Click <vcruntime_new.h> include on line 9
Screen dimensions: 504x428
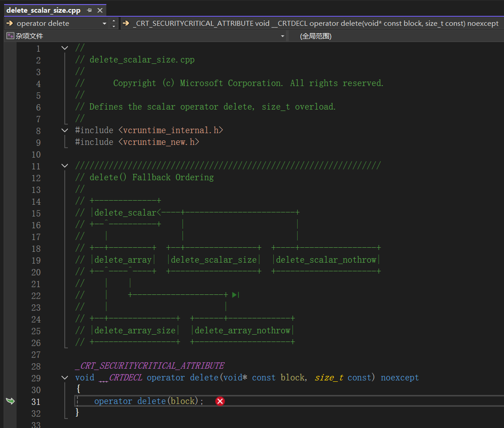(159, 142)
